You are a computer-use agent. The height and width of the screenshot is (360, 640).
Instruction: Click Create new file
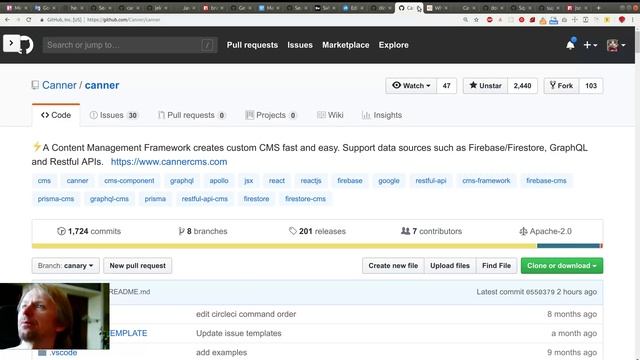click(393, 266)
